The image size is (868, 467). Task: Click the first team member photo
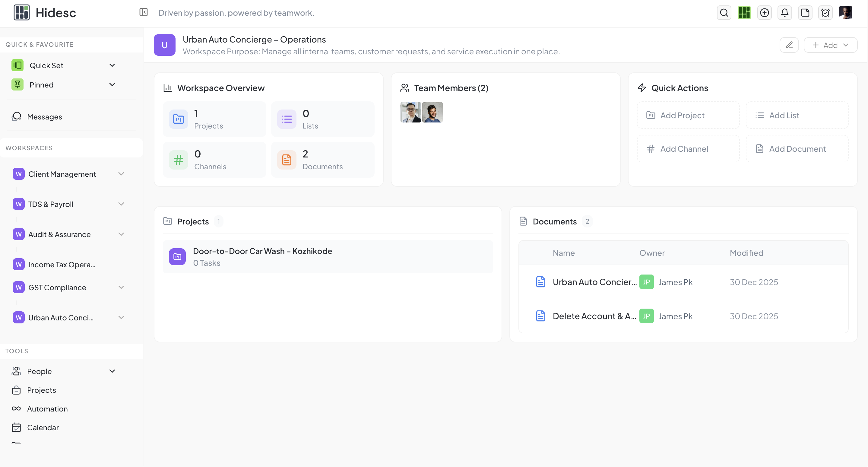pyautogui.click(x=410, y=112)
